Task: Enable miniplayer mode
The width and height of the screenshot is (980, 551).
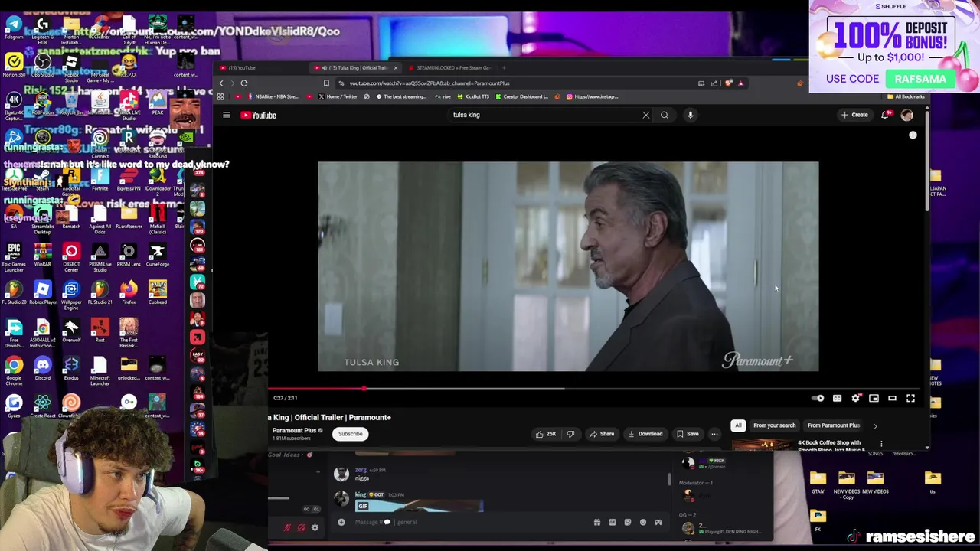Action: pos(874,398)
